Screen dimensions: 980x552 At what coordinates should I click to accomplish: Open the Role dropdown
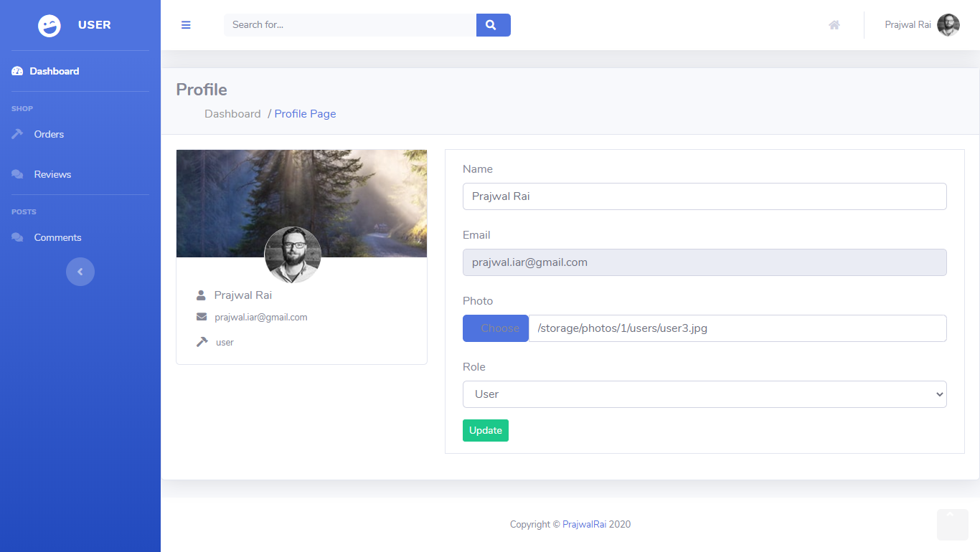pos(704,394)
